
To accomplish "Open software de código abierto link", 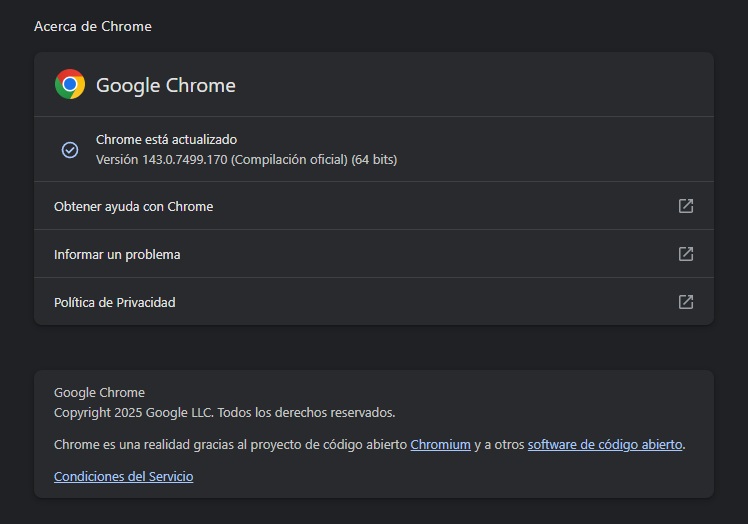I will click(605, 444).
